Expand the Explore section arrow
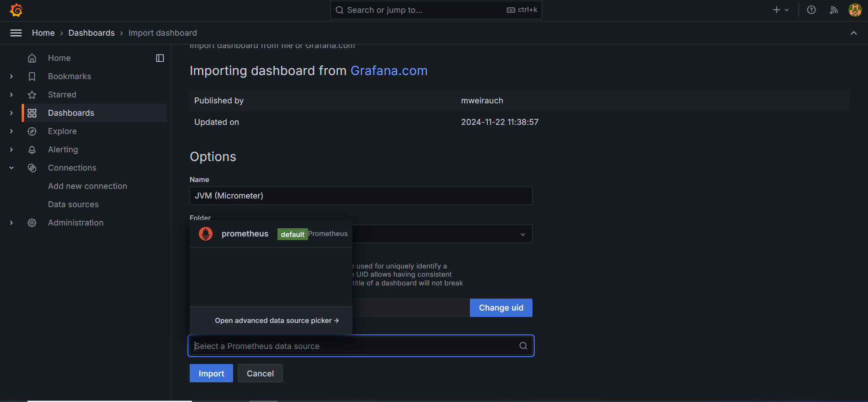868x402 pixels. tap(11, 131)
